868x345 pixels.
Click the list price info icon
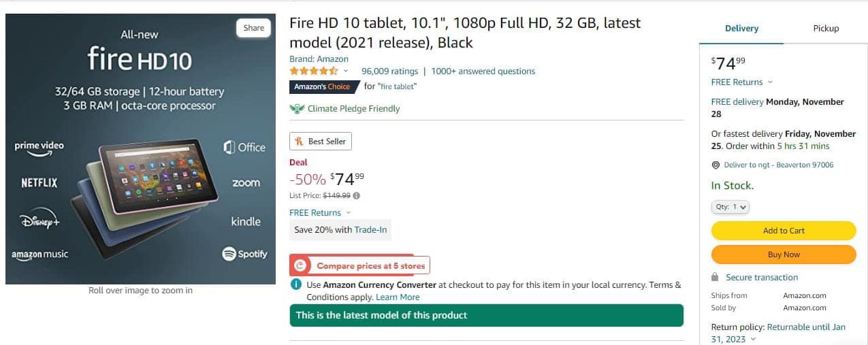pos(357,196)
